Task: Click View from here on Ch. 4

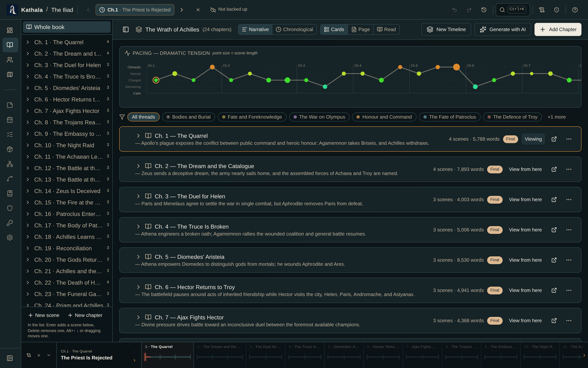Action: (x=525, y=230)
